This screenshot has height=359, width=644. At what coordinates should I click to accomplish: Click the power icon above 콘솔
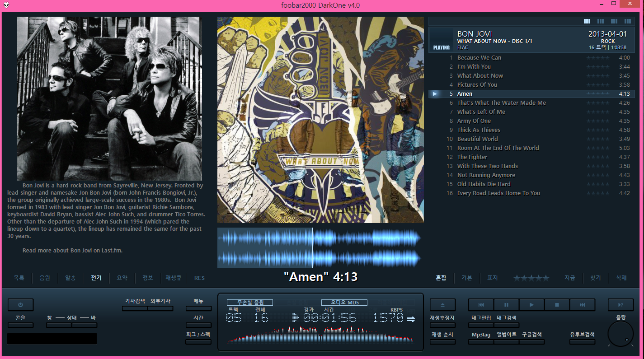click(x=20, y=305)
